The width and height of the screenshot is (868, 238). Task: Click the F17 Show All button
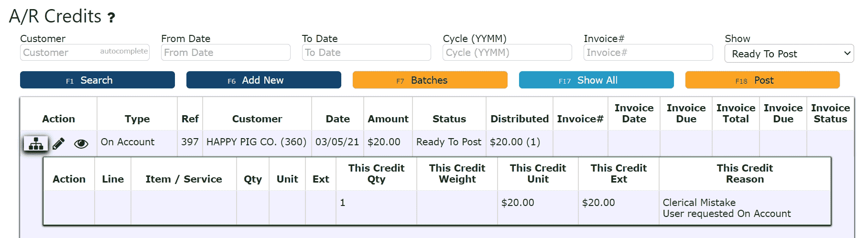pyautogui.click(x=597, y=80)
